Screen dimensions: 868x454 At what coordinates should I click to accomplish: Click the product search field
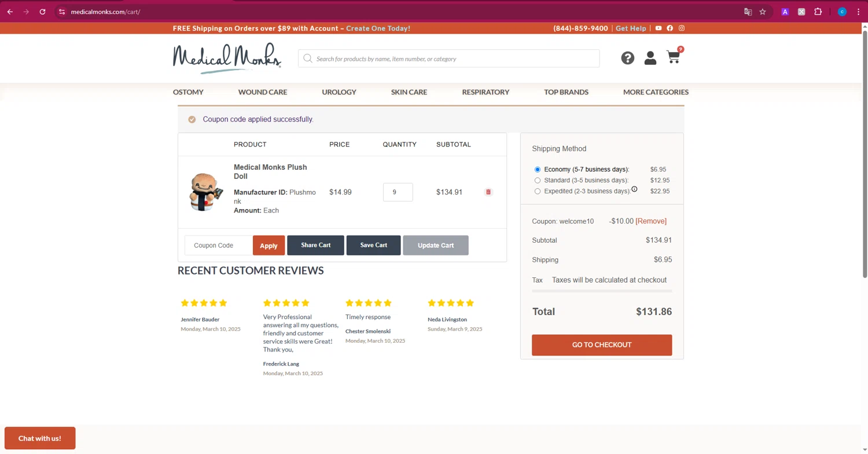(448, 58)
